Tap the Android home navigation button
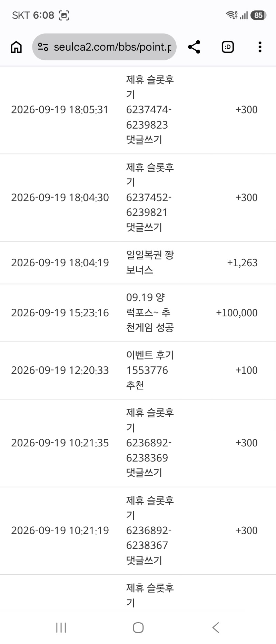Screen dimensions: 276x644 click(138, 627)
